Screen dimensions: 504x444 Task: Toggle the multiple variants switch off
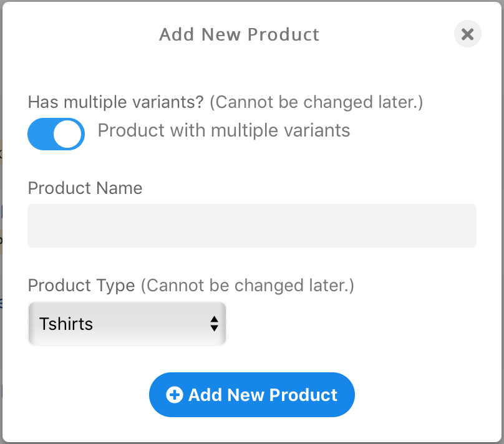[x=56, y=134]
